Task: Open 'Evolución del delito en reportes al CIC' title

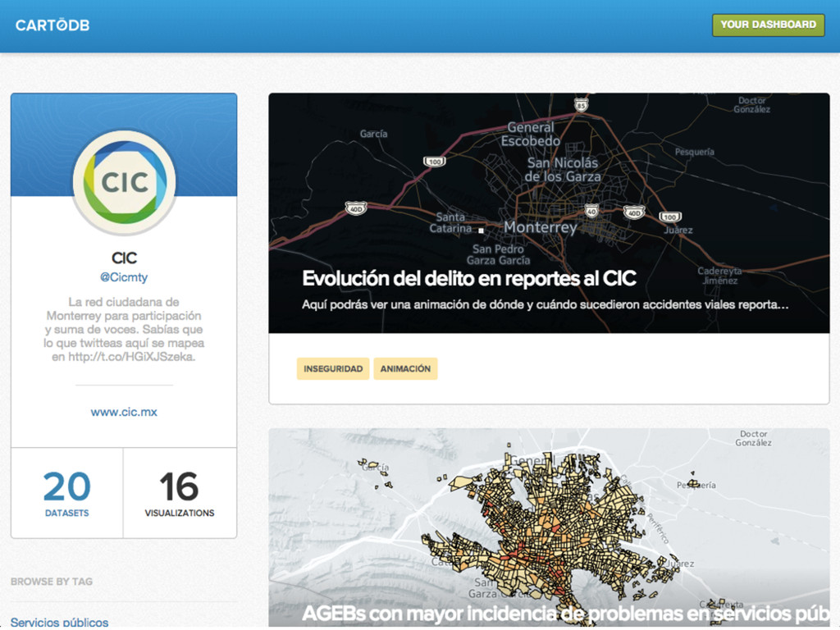Action: pyautogui.click(x=468, y=279)
